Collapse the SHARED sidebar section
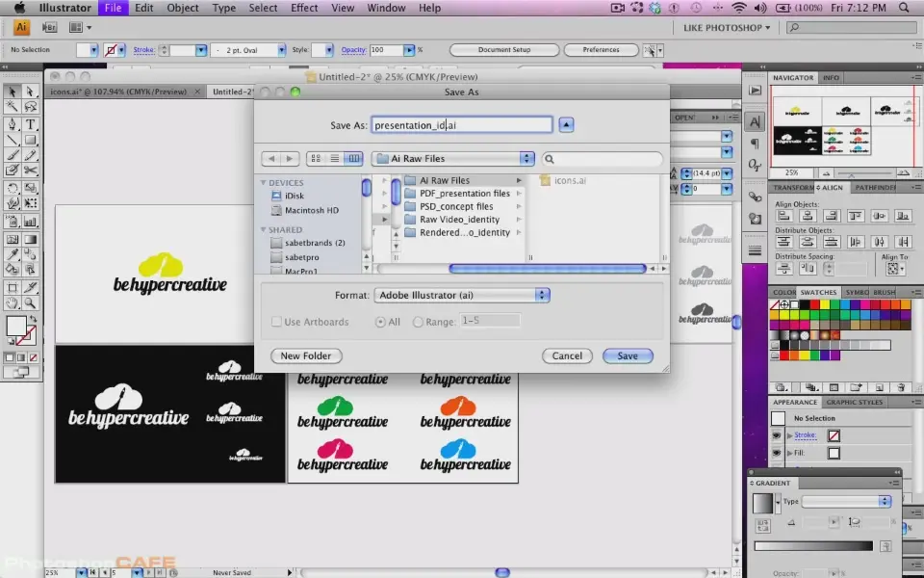 click(x=264, y=229)
